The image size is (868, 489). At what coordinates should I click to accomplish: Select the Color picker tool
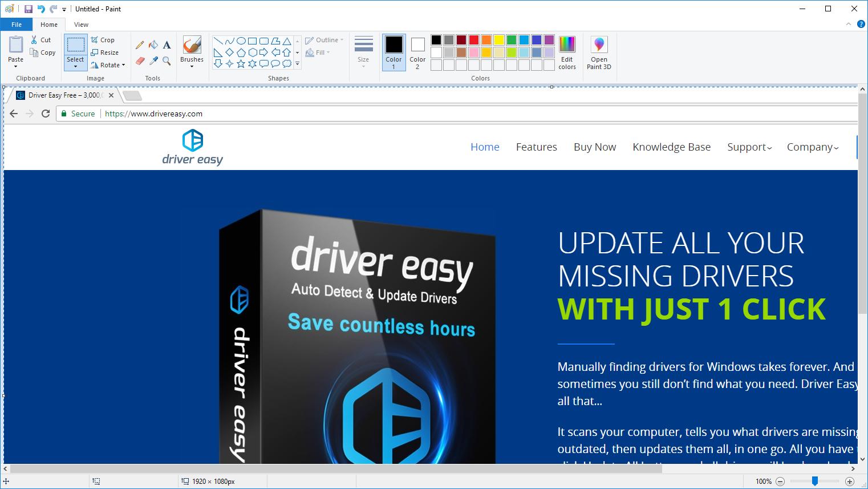[153, 60]
